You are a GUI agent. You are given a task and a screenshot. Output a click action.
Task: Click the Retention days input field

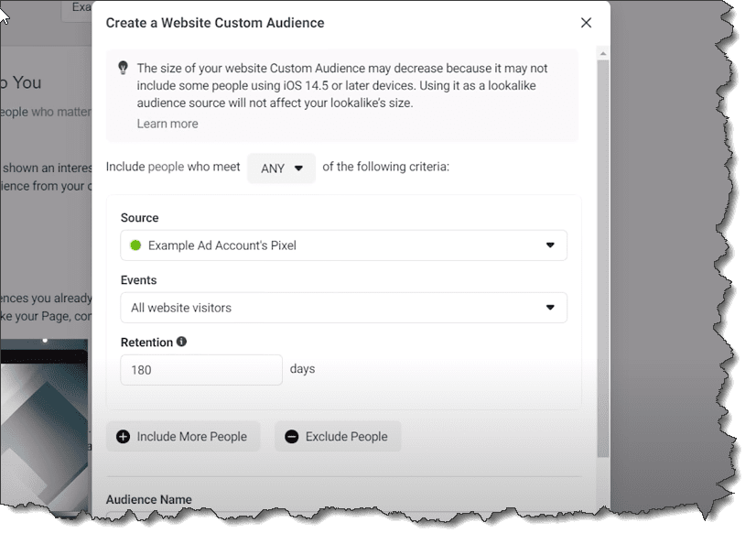201,370
